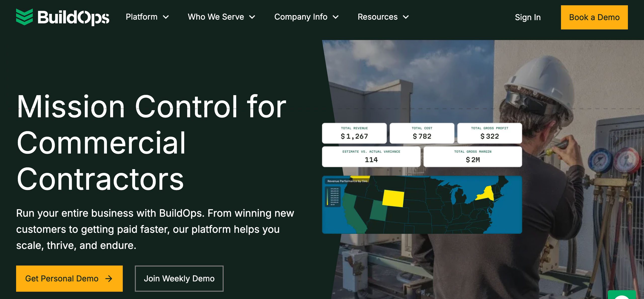Expand the Who We Serve chevron
The image size is (644, 299).
[x=252, y=17]
